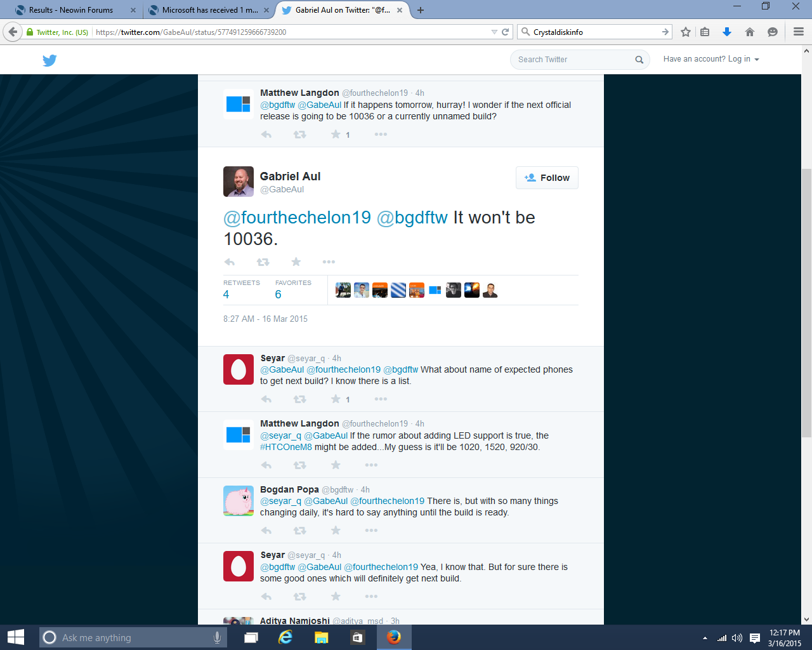Open the taskbar clock showing 12:17 PM
Screen dimensions: 812x650
click(785, 638)
